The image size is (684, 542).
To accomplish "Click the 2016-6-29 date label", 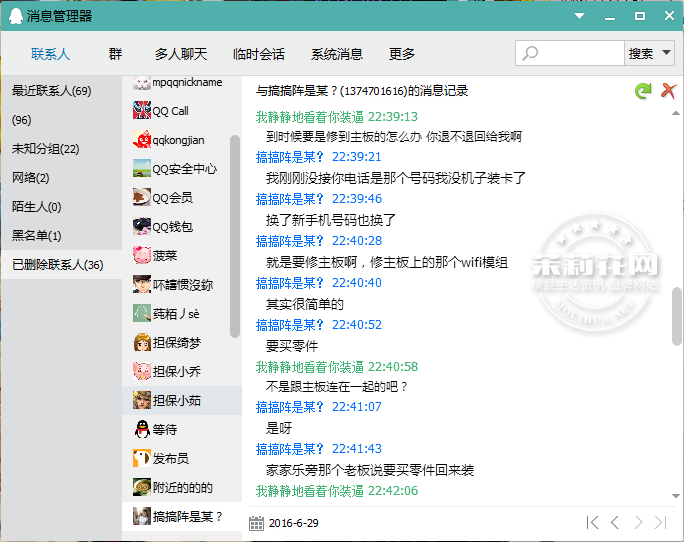I will point(294,523).
